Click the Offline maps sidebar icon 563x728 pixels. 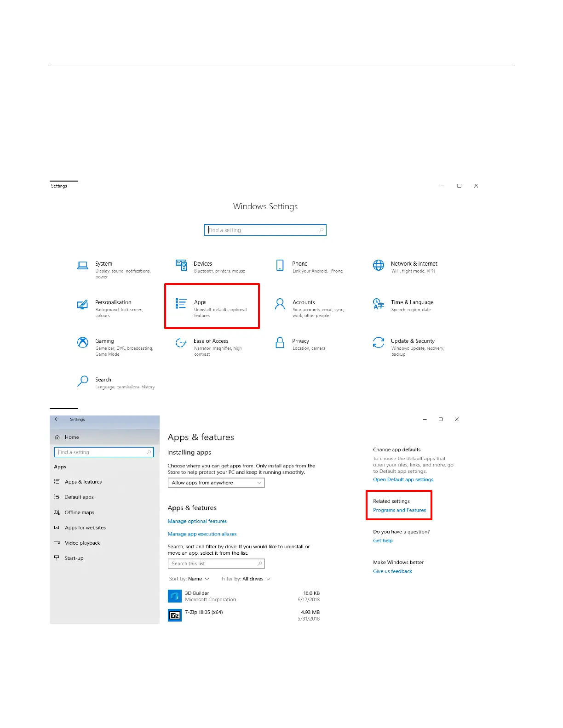(57, 512)
